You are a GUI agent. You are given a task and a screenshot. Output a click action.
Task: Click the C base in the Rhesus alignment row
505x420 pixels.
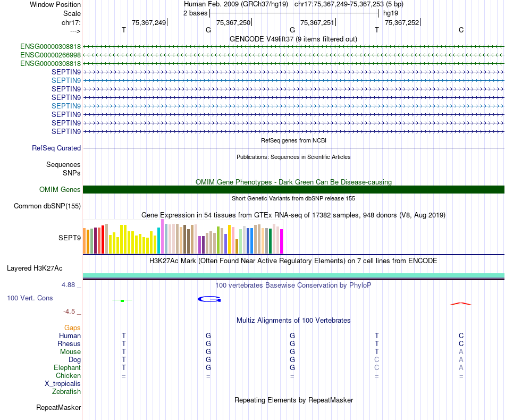click(x=461, y=343)
